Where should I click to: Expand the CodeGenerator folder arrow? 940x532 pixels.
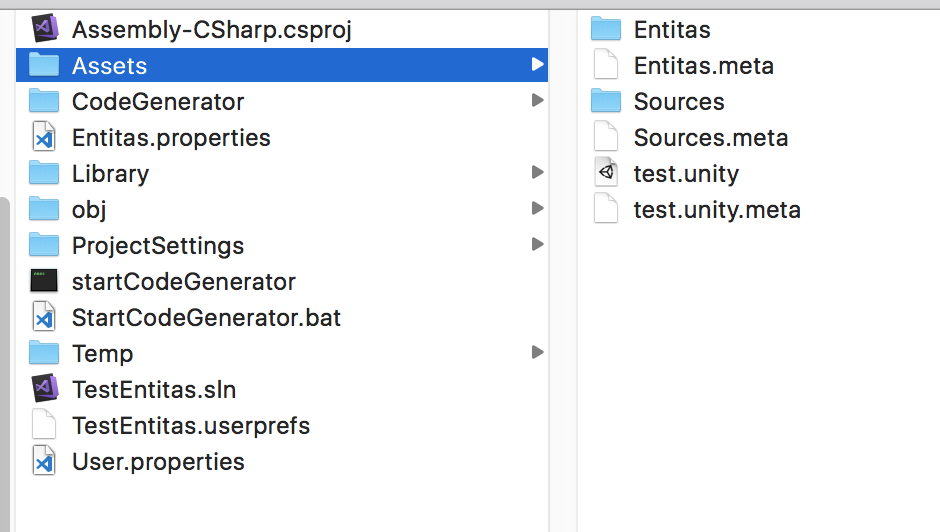tap(538, 100)
